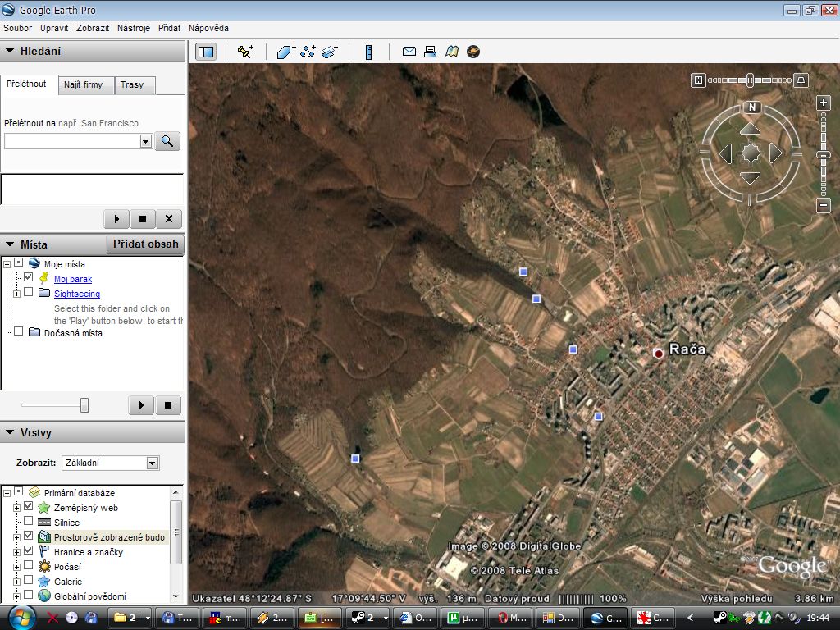Toggle the sidebar visibility icon in toolbar
Screen dimensions: 840x630
pyautogui.click(x=206, y=52)
